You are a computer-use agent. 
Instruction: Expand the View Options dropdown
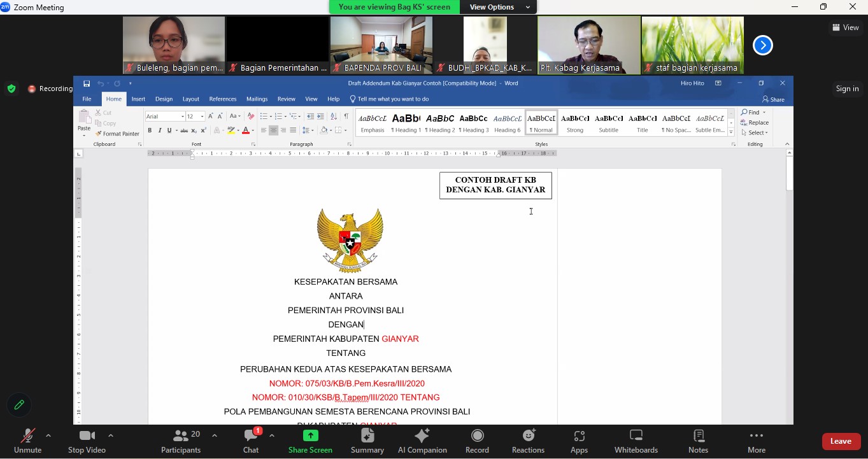click(499, 7)
